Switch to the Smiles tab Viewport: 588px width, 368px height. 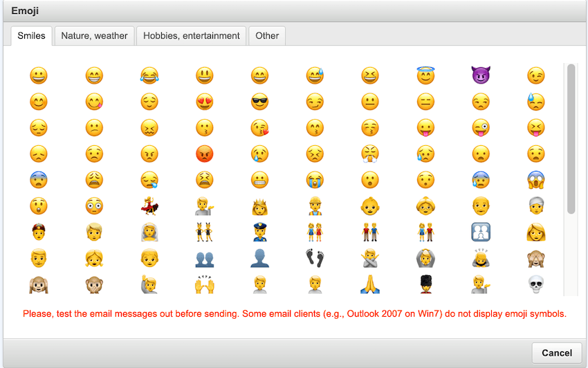click(32, 36)
